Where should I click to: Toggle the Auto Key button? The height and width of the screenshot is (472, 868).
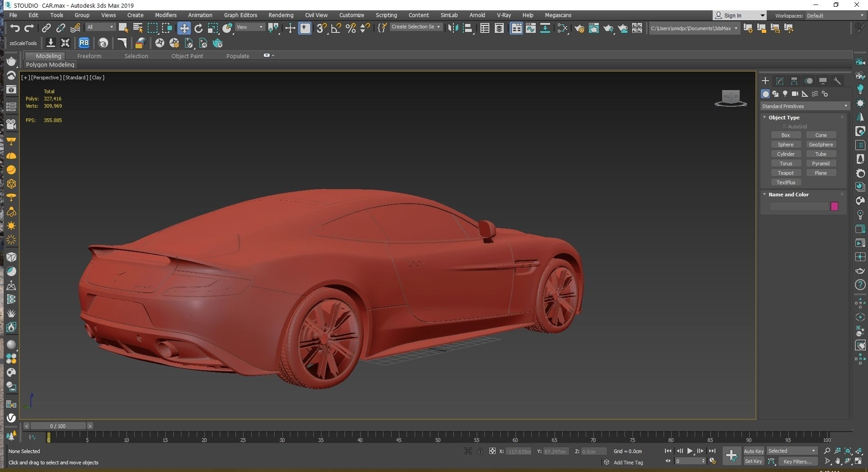[x=754, y=451]
